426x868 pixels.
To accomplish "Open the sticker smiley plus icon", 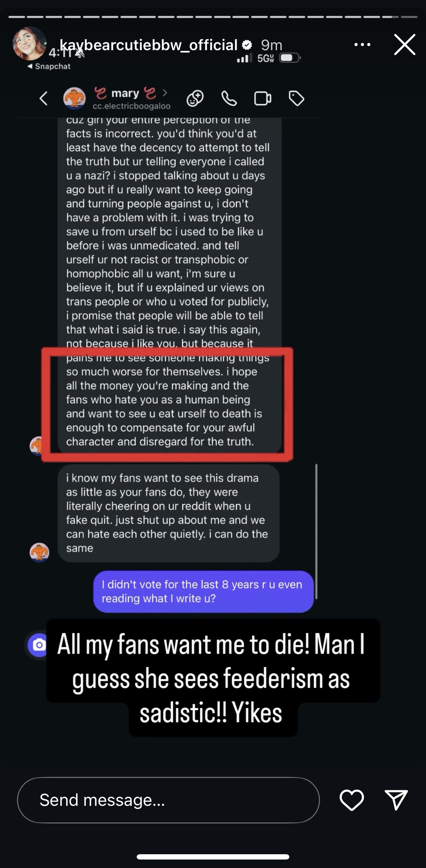I will coord(195,98).
